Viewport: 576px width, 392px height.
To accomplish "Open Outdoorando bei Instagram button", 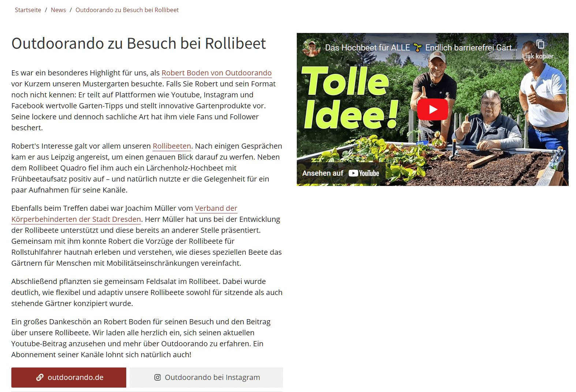I will (x=206, y=377).
